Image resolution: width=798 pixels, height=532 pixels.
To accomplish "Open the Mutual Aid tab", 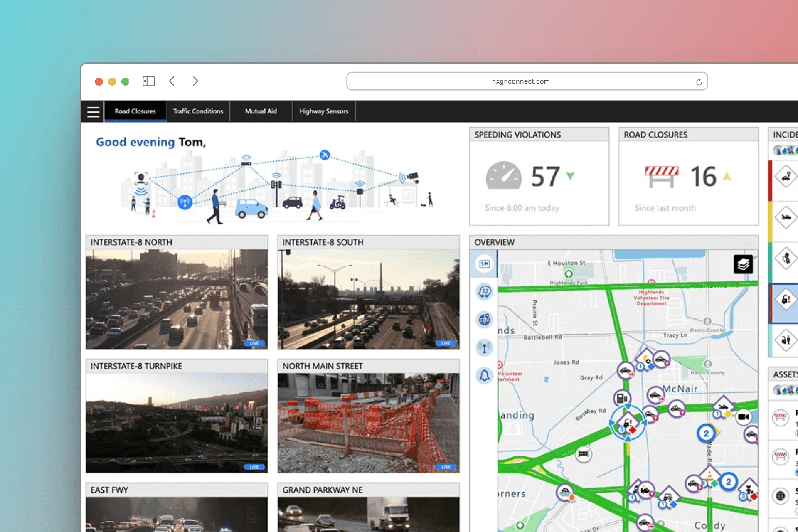I will point(261,111).
